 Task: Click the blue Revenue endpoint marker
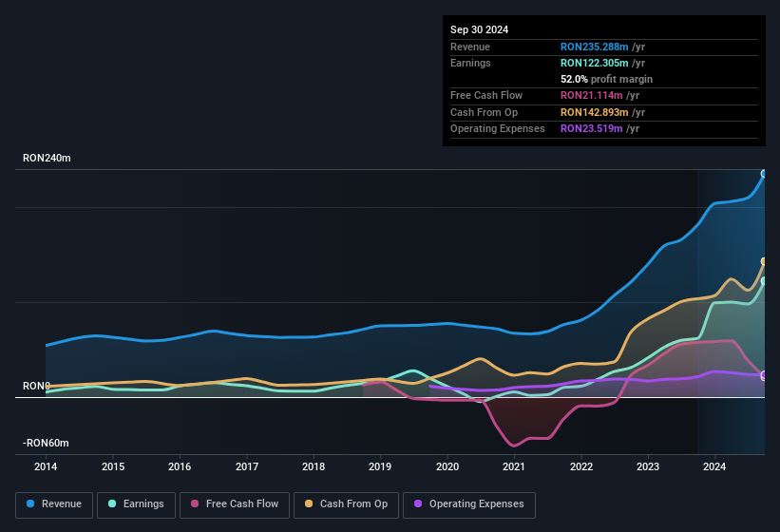[764, 174]
